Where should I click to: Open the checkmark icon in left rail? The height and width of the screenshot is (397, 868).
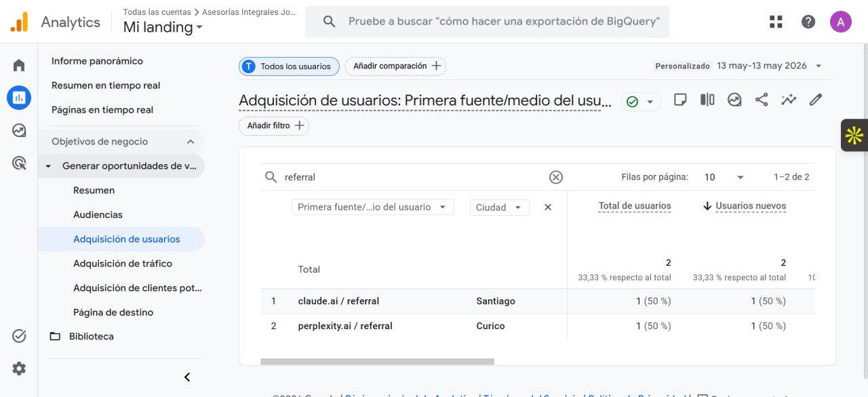coord(19,336)
